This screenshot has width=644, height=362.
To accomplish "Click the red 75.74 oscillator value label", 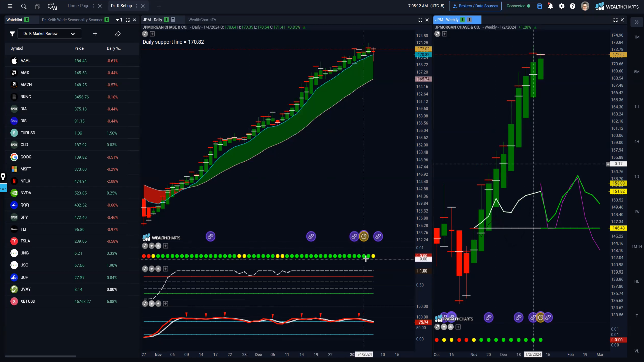I will point(423,322).
